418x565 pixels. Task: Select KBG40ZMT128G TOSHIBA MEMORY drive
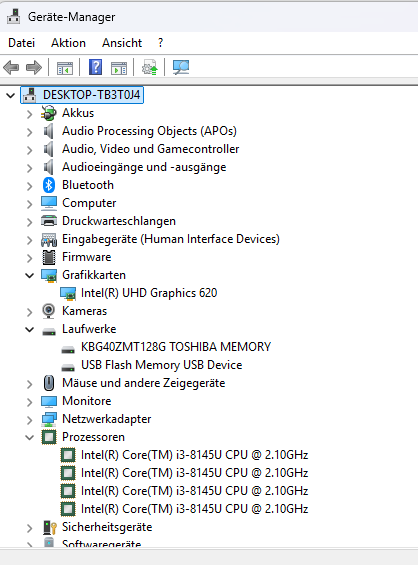coord(176,347)
